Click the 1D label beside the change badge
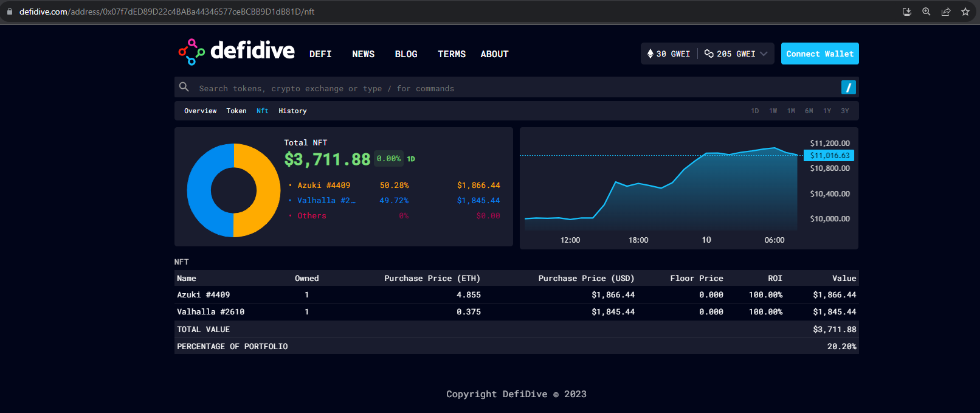 [x=411, y=159]
